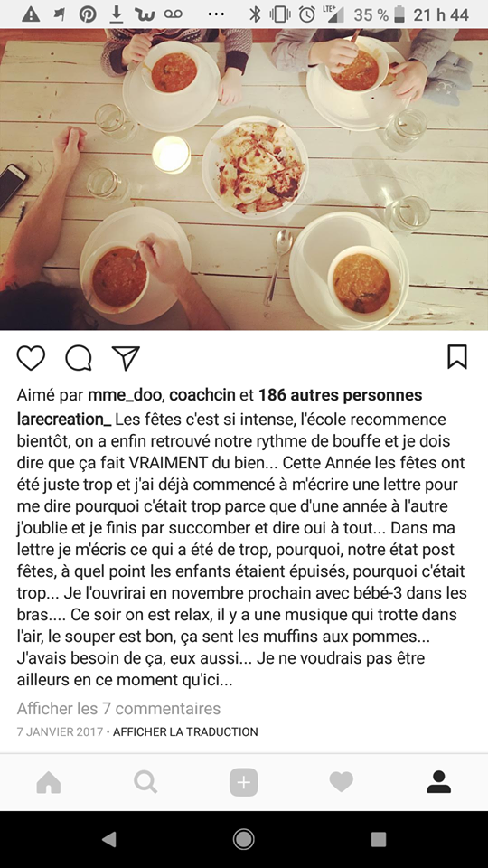The height and width of the screenshot is (868, 488).
Task: Open the Profile tab icon
Action: 439,782
